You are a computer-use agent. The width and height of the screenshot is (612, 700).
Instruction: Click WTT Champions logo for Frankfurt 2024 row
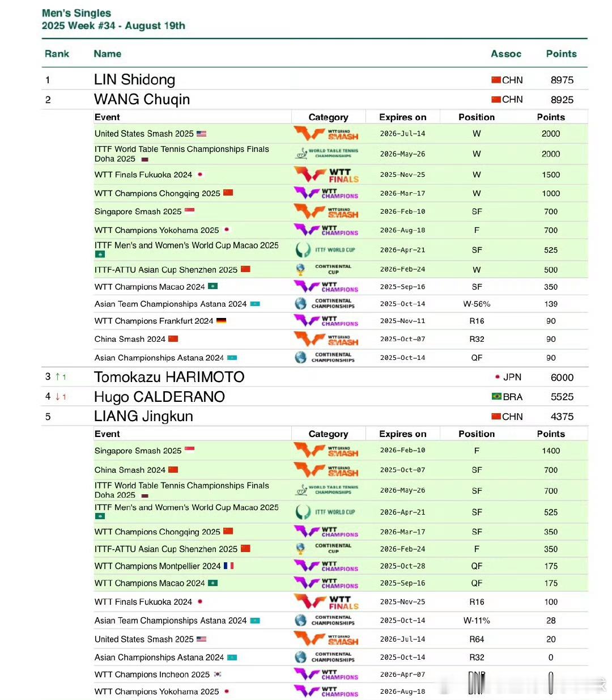coord(326,321)
